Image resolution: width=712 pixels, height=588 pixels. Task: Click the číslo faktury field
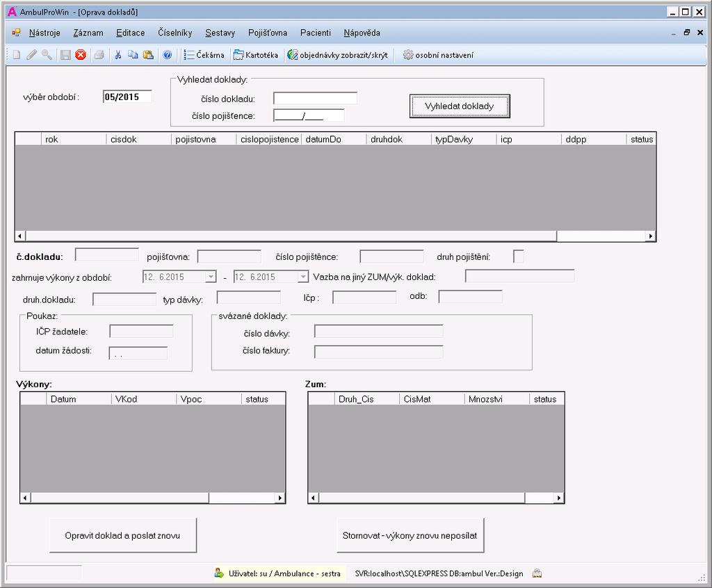(x=379, y=352)
